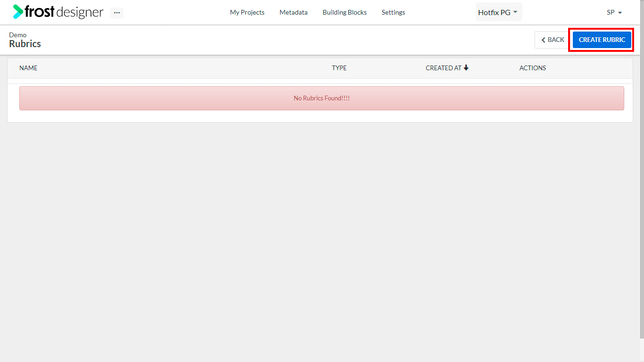Click Create Rubric button

(602, 40)
